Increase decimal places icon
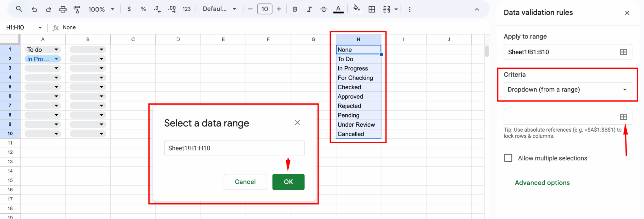This screenshot has width=644, height=219. click(x=172, y=9)
